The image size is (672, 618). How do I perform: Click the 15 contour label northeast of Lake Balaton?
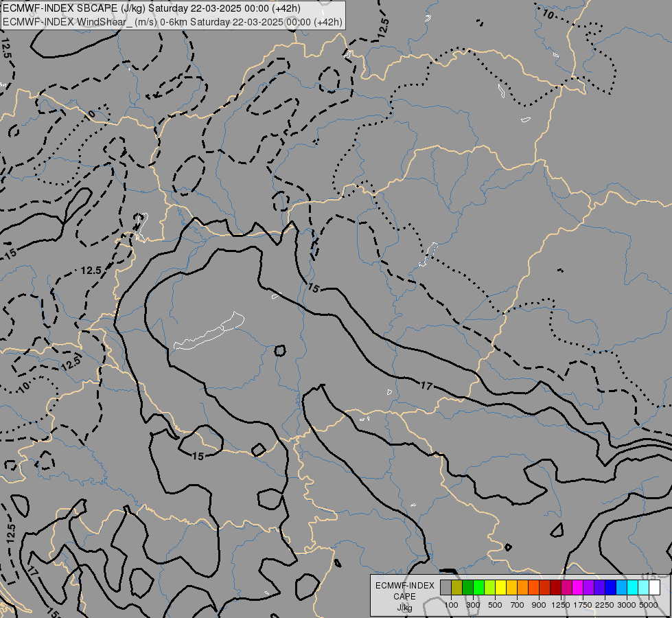pyautogui.click(x=313, y=288)
